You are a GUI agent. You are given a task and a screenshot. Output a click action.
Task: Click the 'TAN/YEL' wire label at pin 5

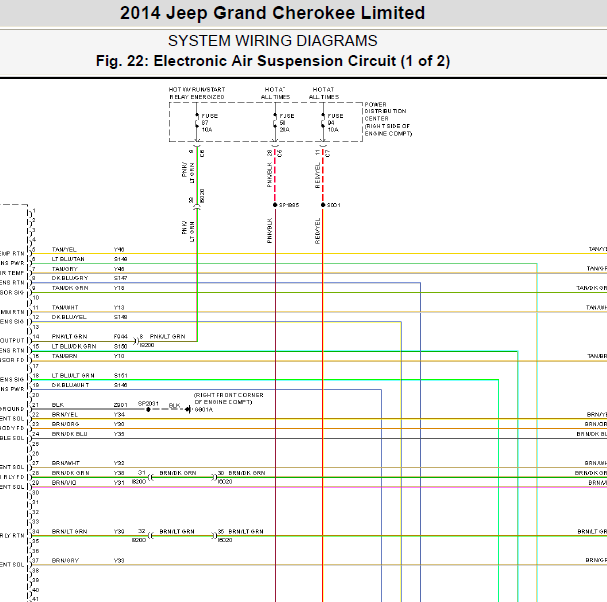64,250
